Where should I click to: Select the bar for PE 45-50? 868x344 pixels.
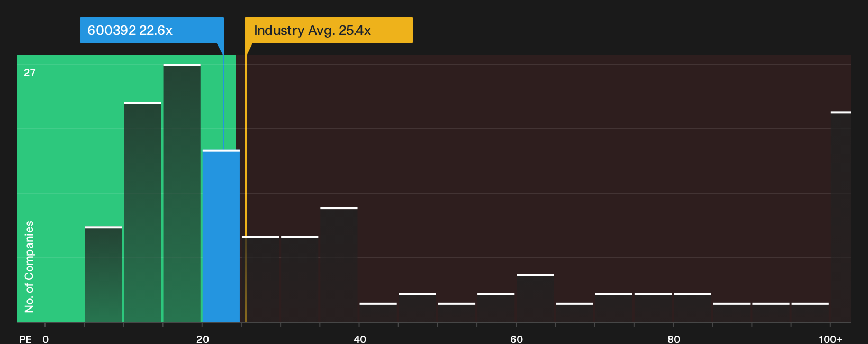click(x=418, y=307)
